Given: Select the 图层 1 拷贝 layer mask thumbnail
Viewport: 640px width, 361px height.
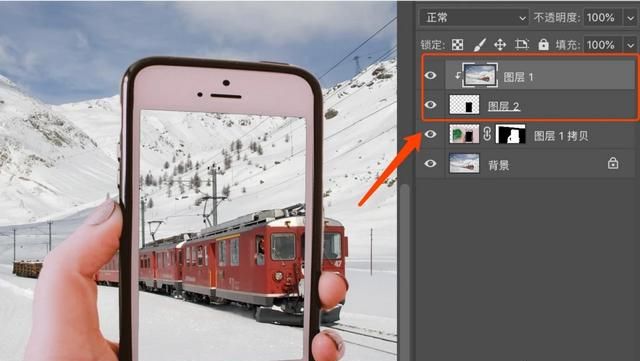Looking at the screenshot, I should pos(511,134).
